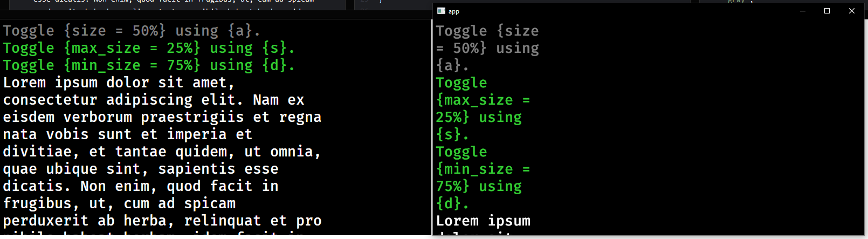This screenshot has height=239, width=868.
Task: Maximize the app window
Action: click(x=827, y=11)
